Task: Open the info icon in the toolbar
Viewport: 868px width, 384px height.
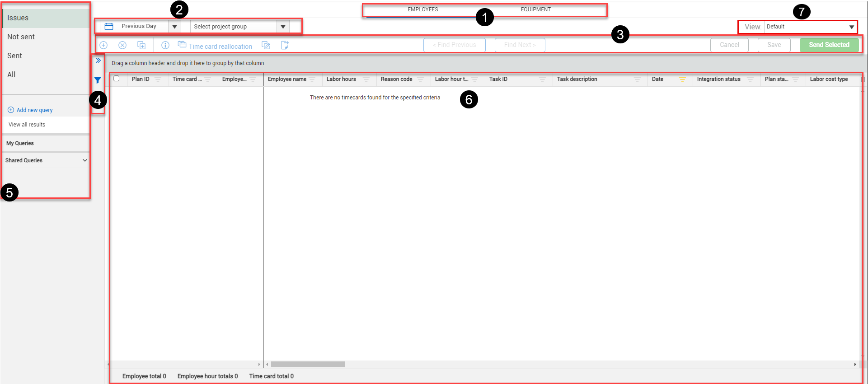Action: pos(165,45)
